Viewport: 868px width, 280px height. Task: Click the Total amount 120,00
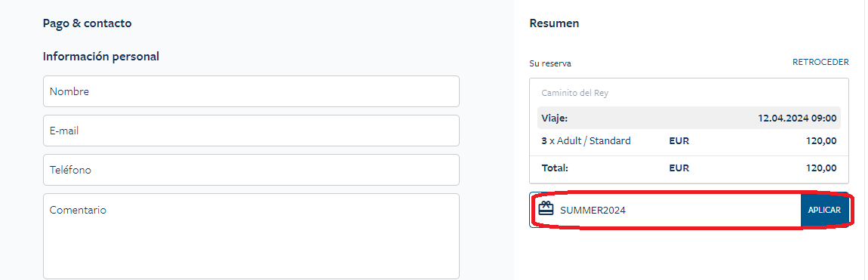coord(821,168)
